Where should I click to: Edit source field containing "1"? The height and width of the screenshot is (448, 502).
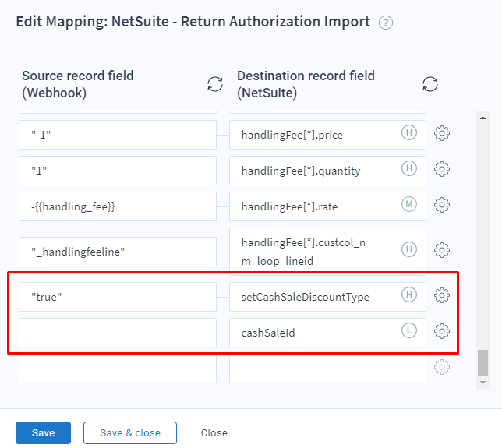pos(118,171)
